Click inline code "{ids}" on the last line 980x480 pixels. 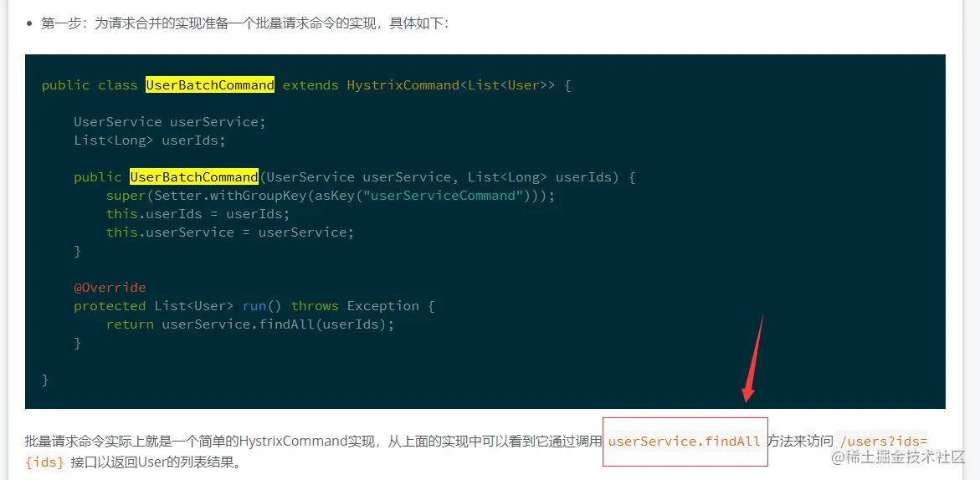tap(45, 462)
